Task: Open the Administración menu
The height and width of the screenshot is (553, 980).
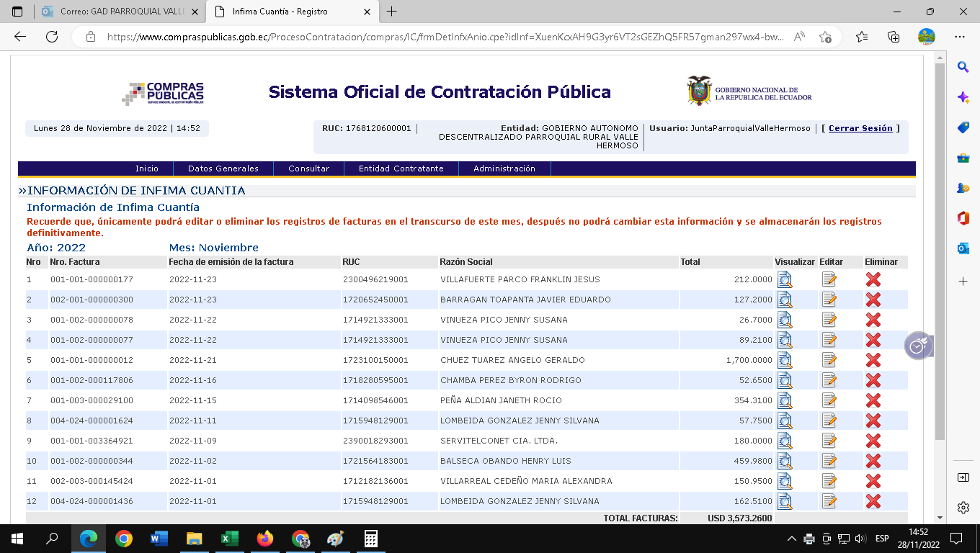Action: coord(504,168)
